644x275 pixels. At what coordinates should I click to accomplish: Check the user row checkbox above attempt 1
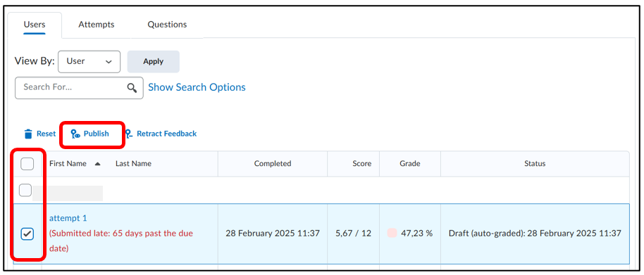point(25,190)
